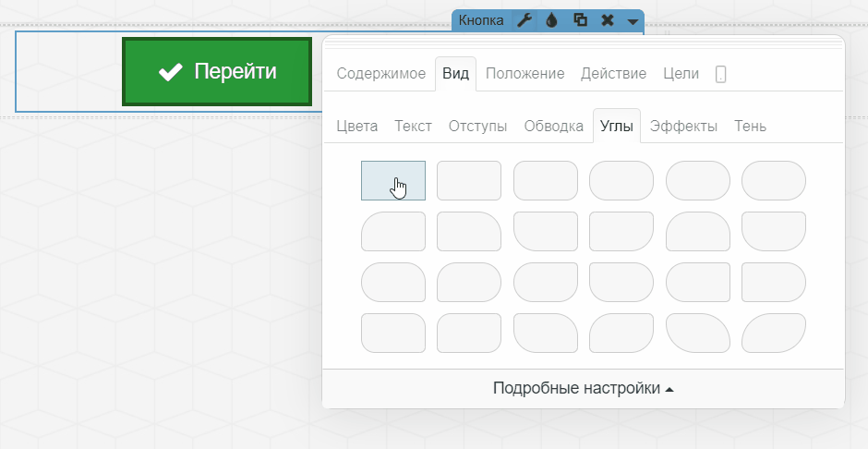
Task: Select the leaf-shaped preset with diagonal rounded corners
Action: pos(774,333)
